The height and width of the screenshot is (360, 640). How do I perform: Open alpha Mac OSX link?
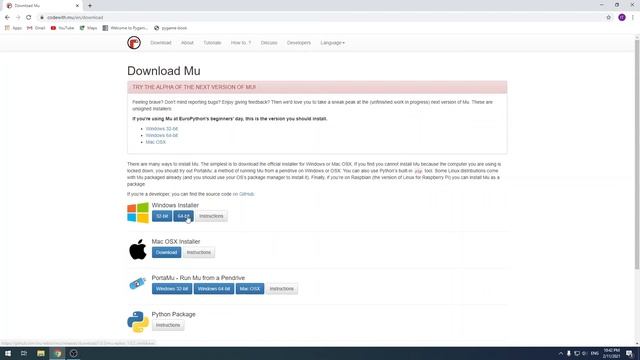(x=156, y=142)
